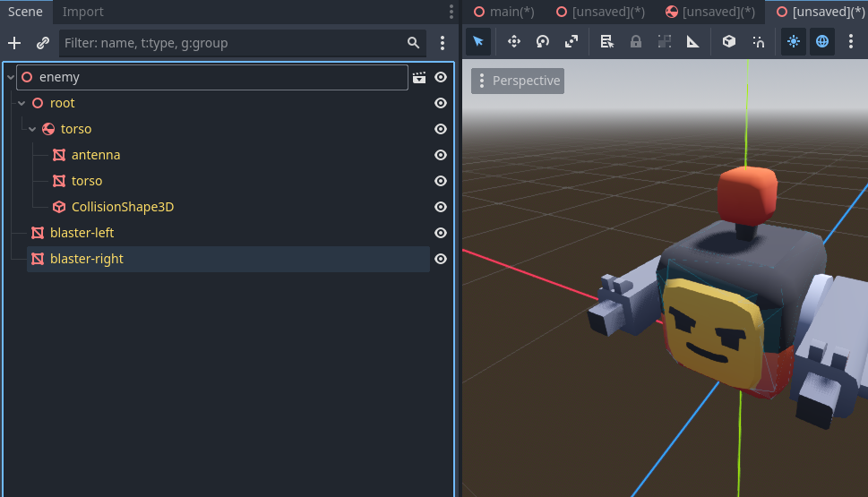Select the Rotate mode tool

pyautogui.click(x=543, y=41)
